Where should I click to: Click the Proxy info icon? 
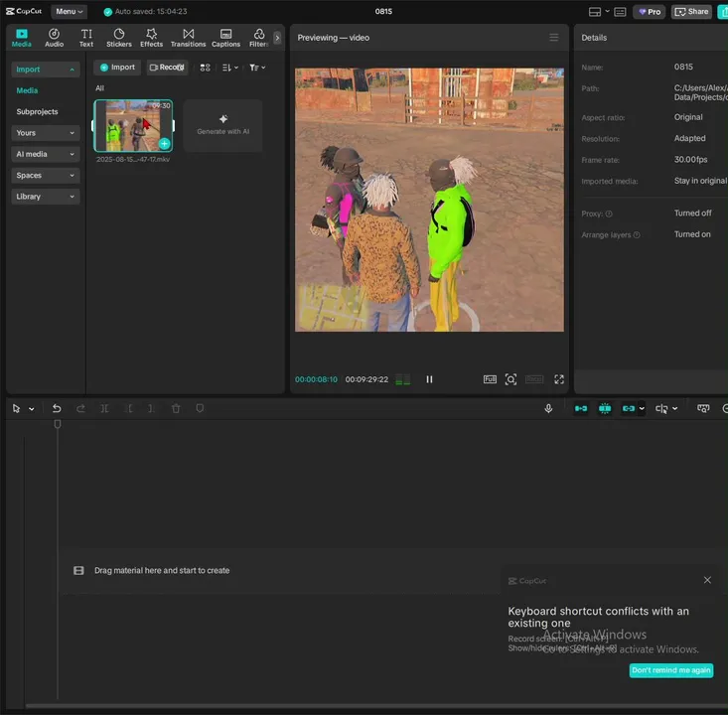[x=609, y=214]
